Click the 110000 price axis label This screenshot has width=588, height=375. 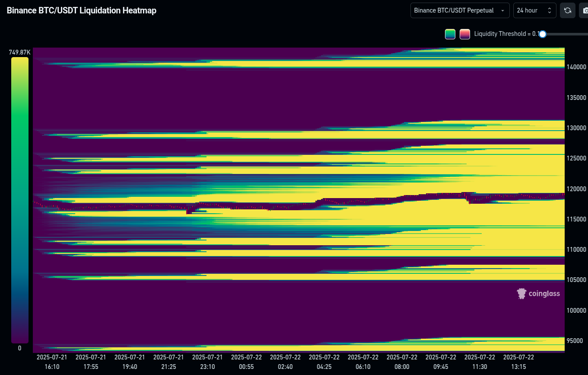point(576,250)
